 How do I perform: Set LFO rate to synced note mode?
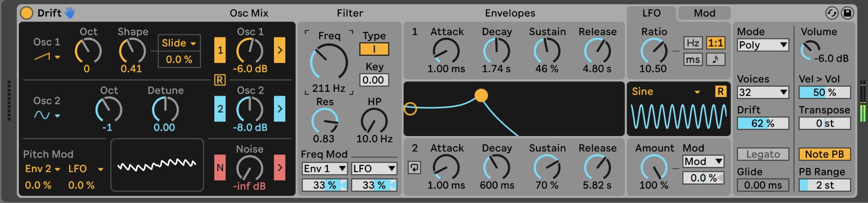click(x=715, y=59)
